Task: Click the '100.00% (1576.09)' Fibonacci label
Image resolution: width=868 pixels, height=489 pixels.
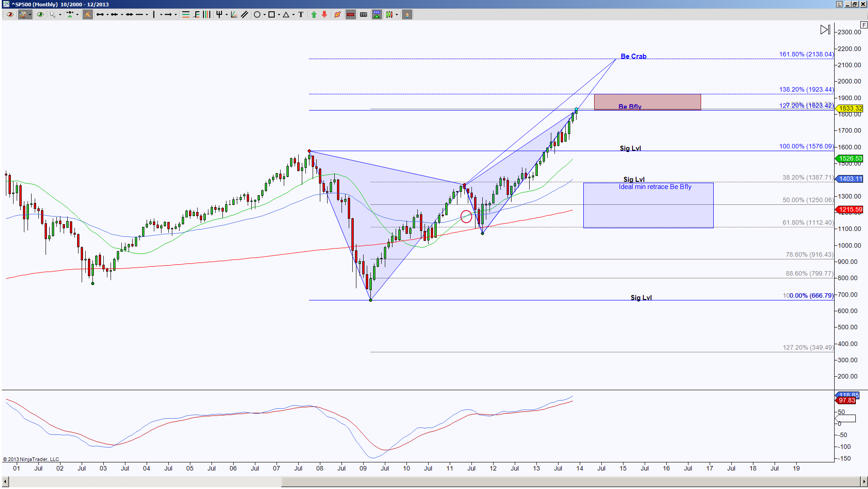Action: click(806, 146)
